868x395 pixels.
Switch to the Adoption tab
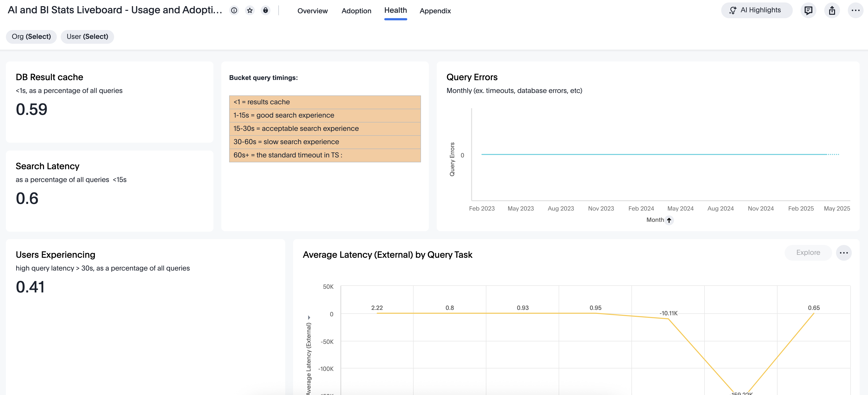click(356, 11)
